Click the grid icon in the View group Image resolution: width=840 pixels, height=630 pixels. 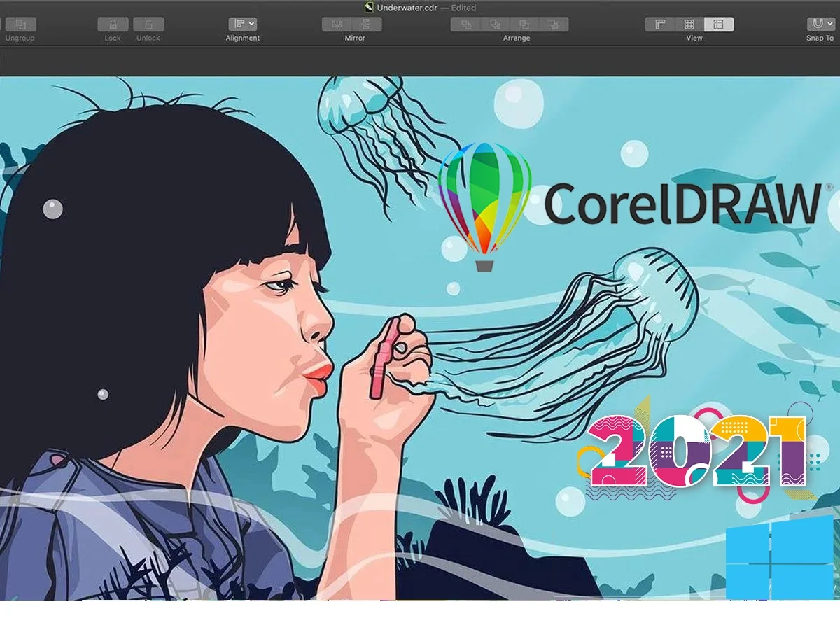pos(690,24)
